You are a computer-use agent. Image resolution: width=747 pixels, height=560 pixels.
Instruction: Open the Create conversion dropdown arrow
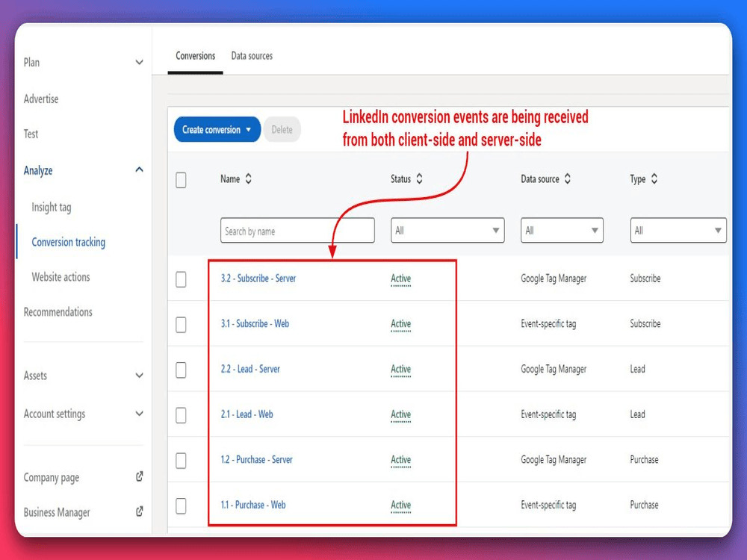click(248, 129)
